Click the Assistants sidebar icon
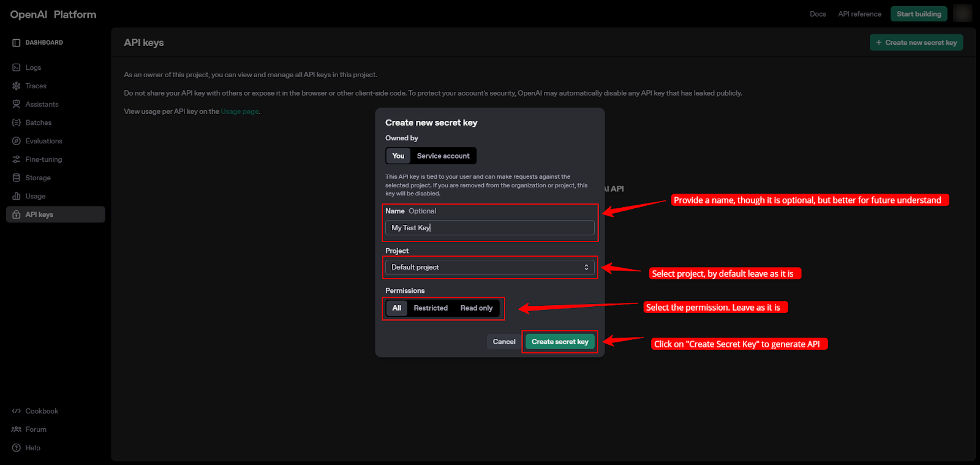This screenshot has width=980, height=465. (x=17, y=104)
